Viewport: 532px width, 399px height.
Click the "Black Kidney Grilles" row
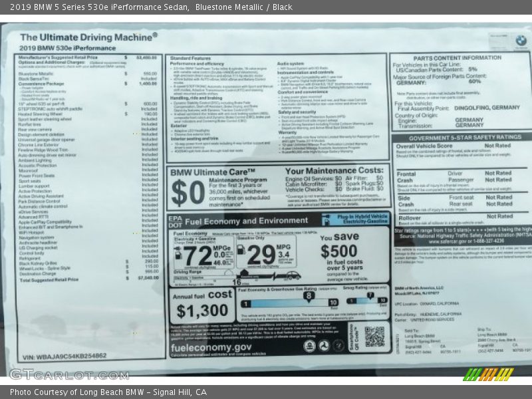tap(88, 263)
